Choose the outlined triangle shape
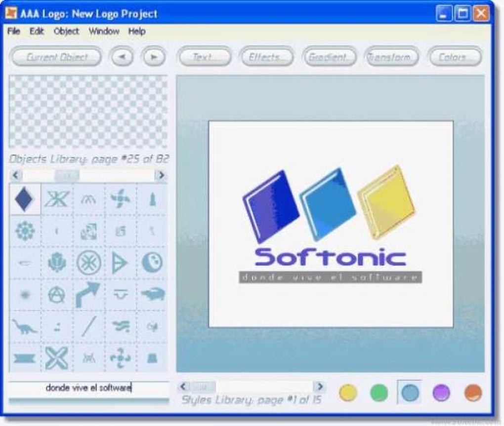504x426 pixels. click(x=120, y=262)
